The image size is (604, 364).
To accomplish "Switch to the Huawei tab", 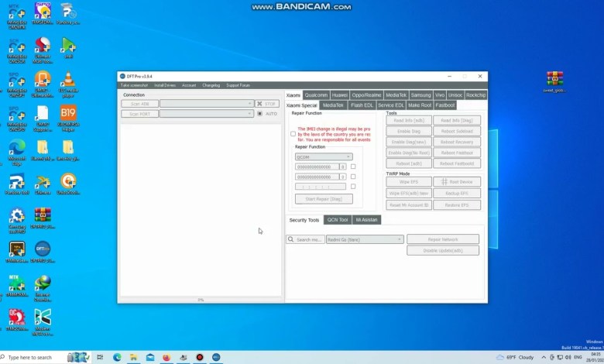I will 340,95.
